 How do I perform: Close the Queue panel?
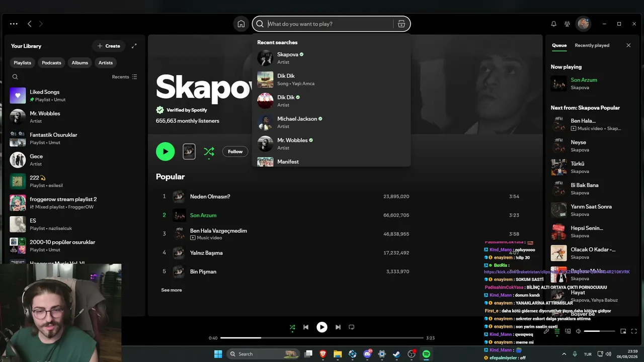coord(628,45)
